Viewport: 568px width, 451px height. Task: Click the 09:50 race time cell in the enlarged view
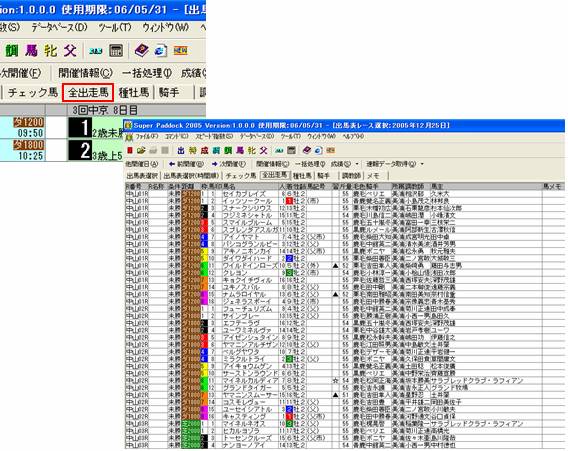click(x=30, y=133)
